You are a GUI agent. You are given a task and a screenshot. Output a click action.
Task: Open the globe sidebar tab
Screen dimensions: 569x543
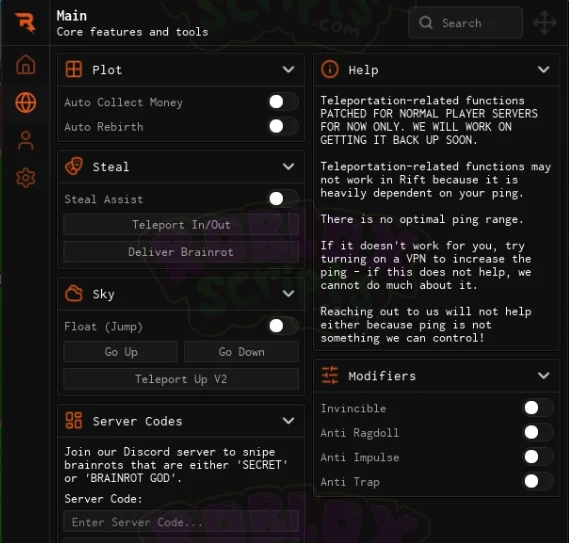25,102
